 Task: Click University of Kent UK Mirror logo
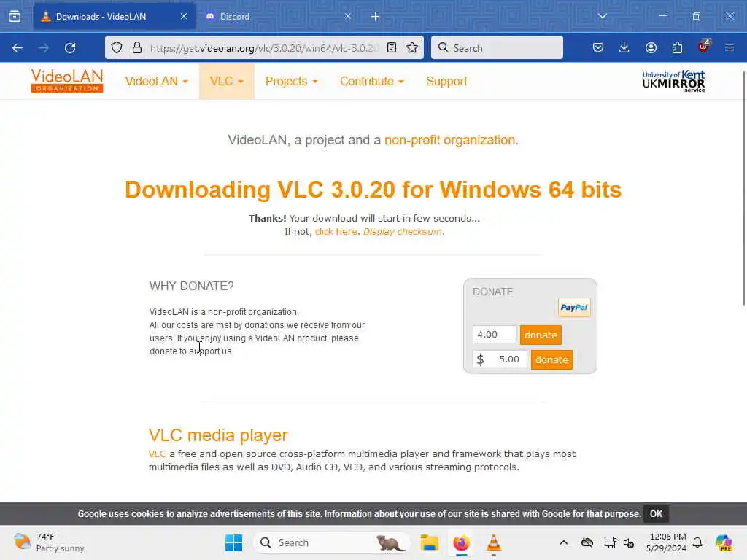click(x=673, y=81)
